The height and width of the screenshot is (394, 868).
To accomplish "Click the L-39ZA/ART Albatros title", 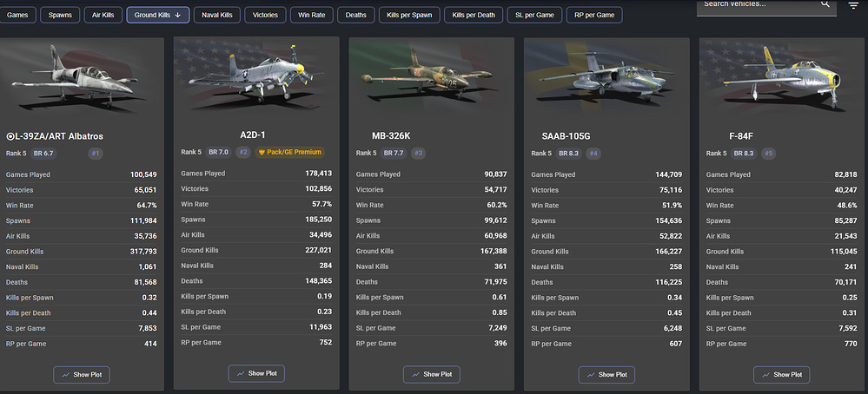I will pyautogui.click(x=59, y=136).
